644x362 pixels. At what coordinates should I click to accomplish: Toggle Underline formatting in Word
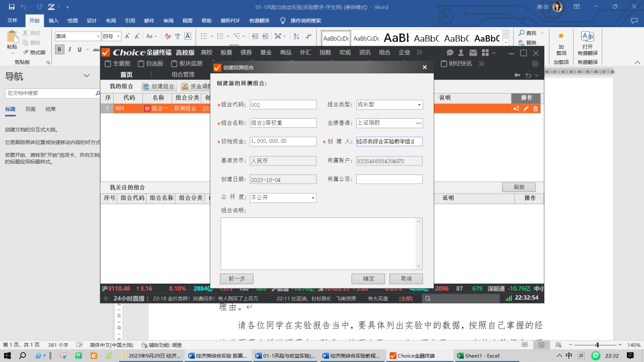[x=79, y=49]
